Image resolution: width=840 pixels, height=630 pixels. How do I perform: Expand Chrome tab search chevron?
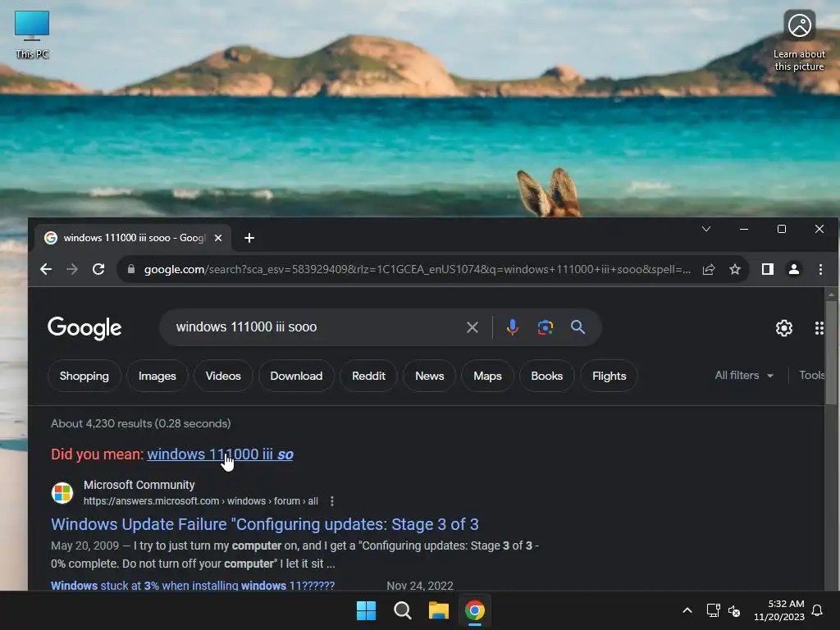(706, 229)
